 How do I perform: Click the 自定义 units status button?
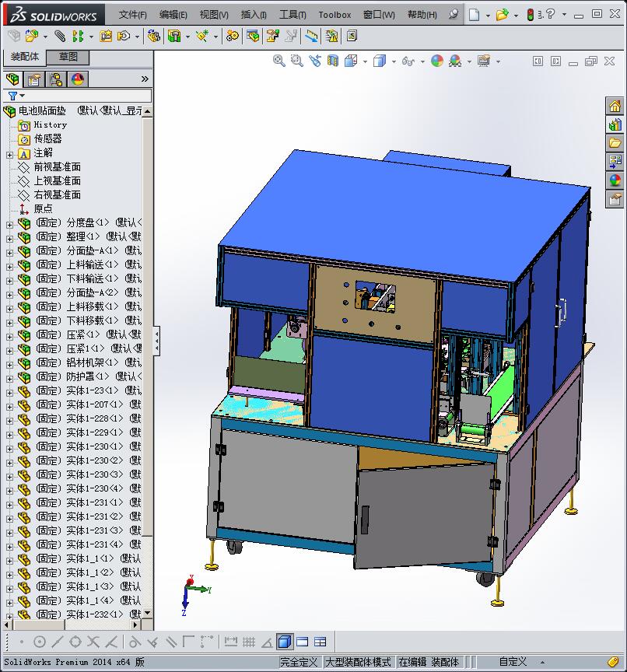click(513, 662)
